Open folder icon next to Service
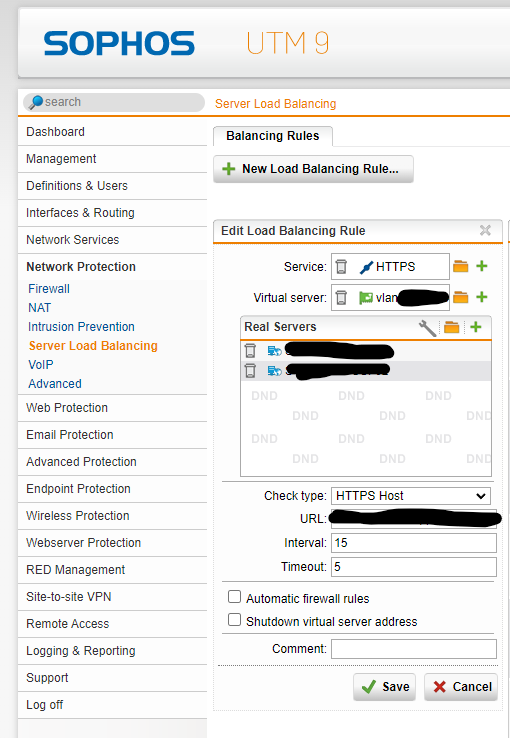 (x=461, y=266)
